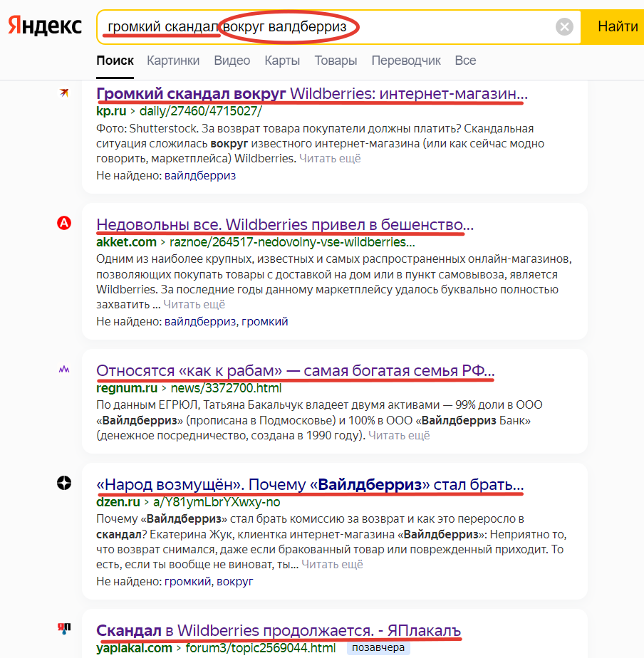Screen dimensions: 644x658
Task: Open result 'Громкий скандал вокруг Wildberries'
Action: point(311,93)
